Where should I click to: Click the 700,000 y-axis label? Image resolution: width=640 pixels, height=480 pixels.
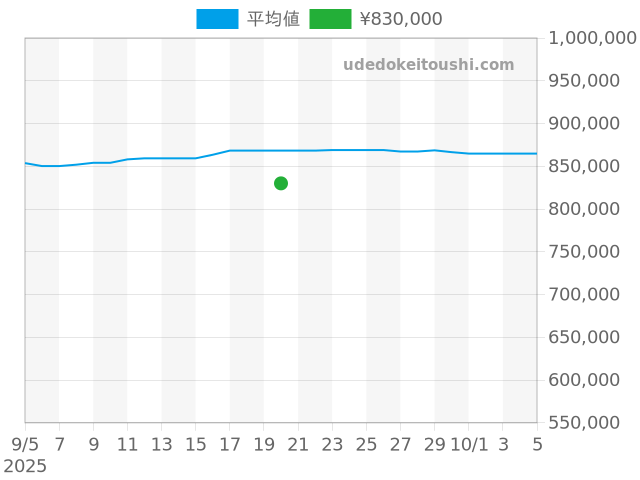[x=593, y=295]
